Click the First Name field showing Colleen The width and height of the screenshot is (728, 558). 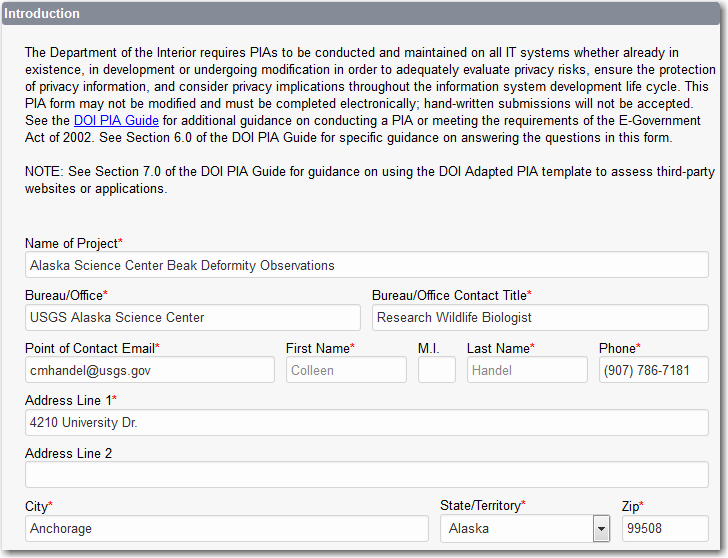coord(346,370)
